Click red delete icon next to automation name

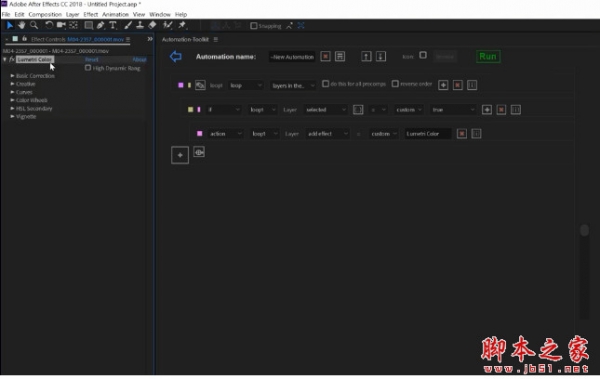point(325,56)
